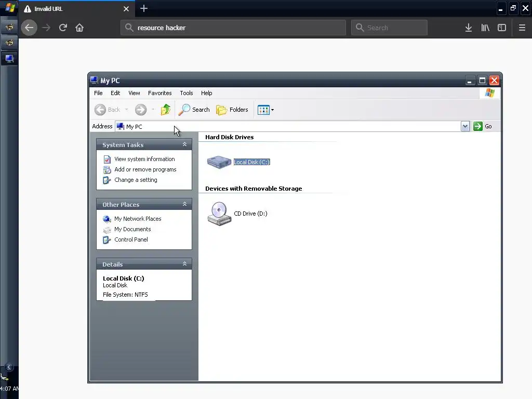Toggle the Folders pane button
The height and width of the screenshot is (399, 532).
(232, 110)
